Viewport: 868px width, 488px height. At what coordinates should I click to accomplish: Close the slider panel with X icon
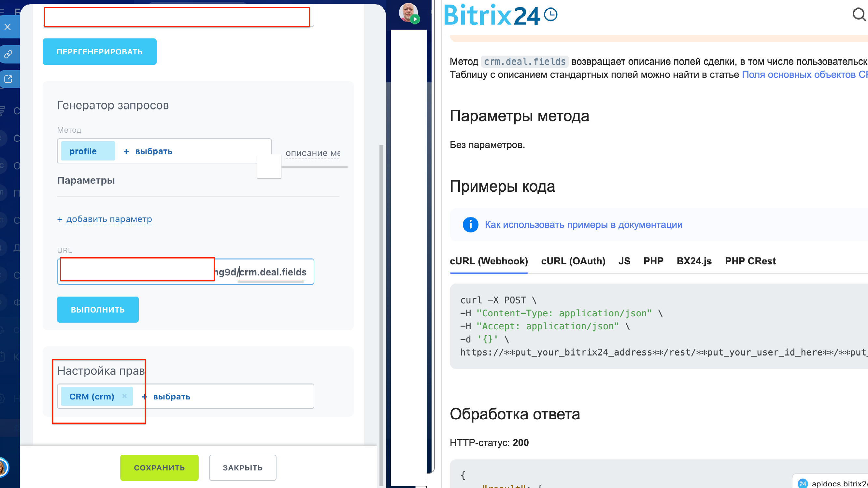click(x=8, y=27)
